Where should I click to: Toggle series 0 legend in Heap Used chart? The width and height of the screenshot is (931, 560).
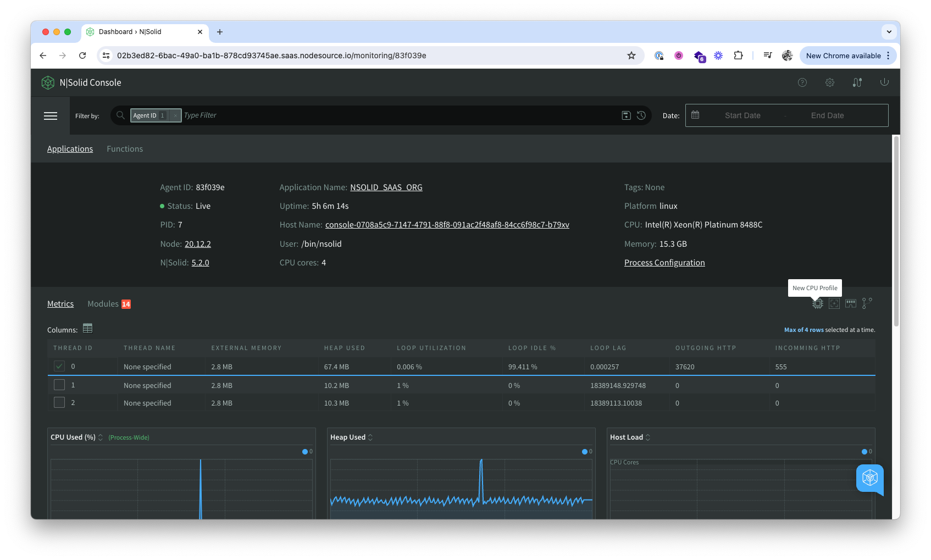click(x=587, y=452)
